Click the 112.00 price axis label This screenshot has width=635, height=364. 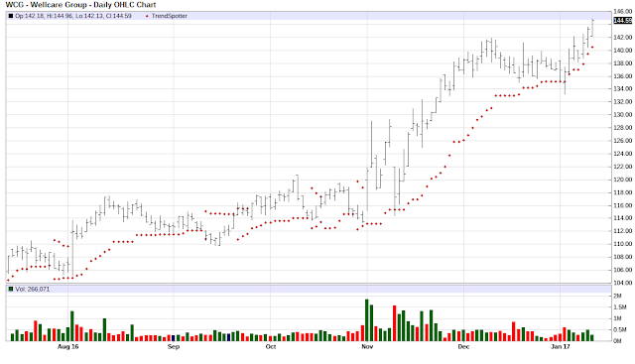click(x=622, y=231)
